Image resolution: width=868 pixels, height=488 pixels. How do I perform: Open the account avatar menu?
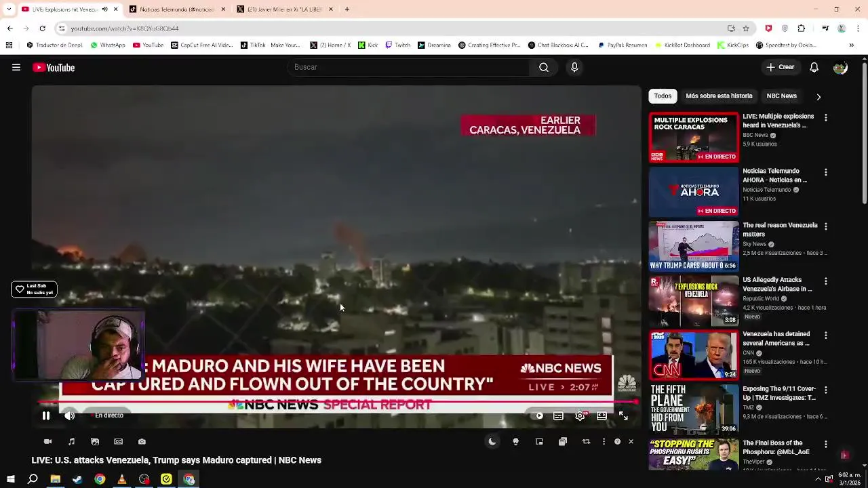coord(840,67)
